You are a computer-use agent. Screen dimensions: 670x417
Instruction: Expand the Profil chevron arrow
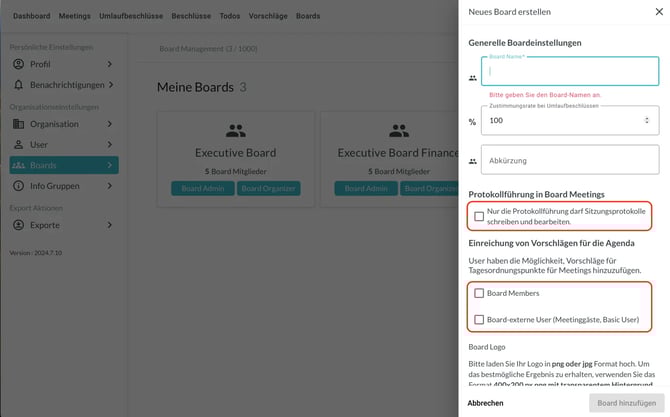coord(110,64)
